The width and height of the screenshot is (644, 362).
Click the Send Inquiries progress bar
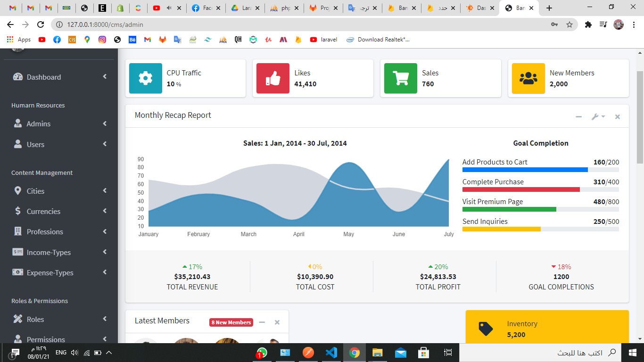pyautogui.click(x=541, y=229)
